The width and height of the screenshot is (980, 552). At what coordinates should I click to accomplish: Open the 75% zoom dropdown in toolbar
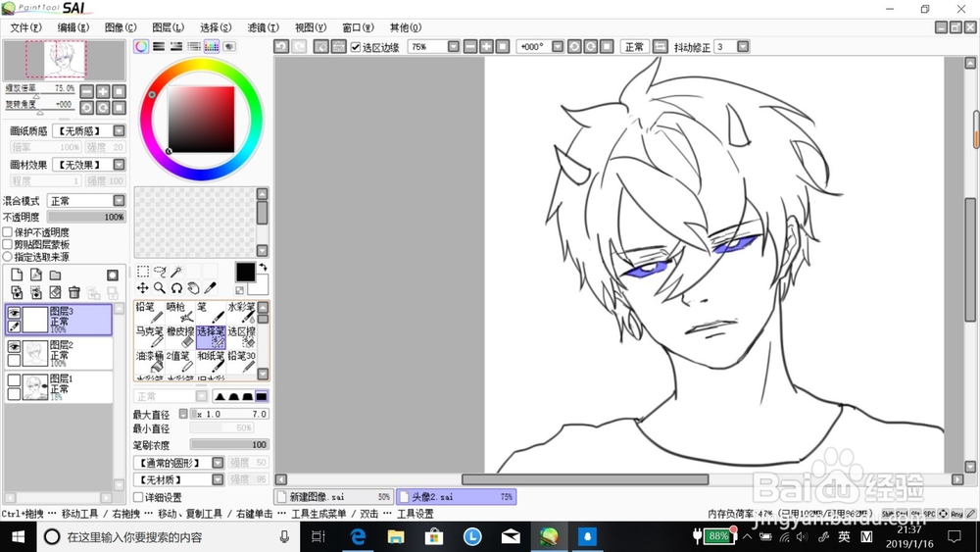pyautogui.click(x=454, y=47)
